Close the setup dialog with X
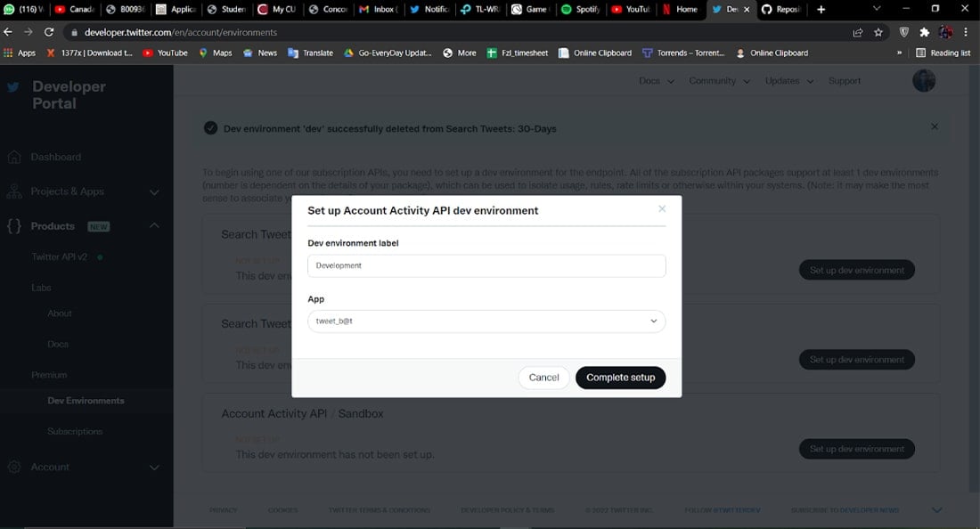The height and width of the screenshot is (529, 980). pyautogui.click(x=662, y=208)
